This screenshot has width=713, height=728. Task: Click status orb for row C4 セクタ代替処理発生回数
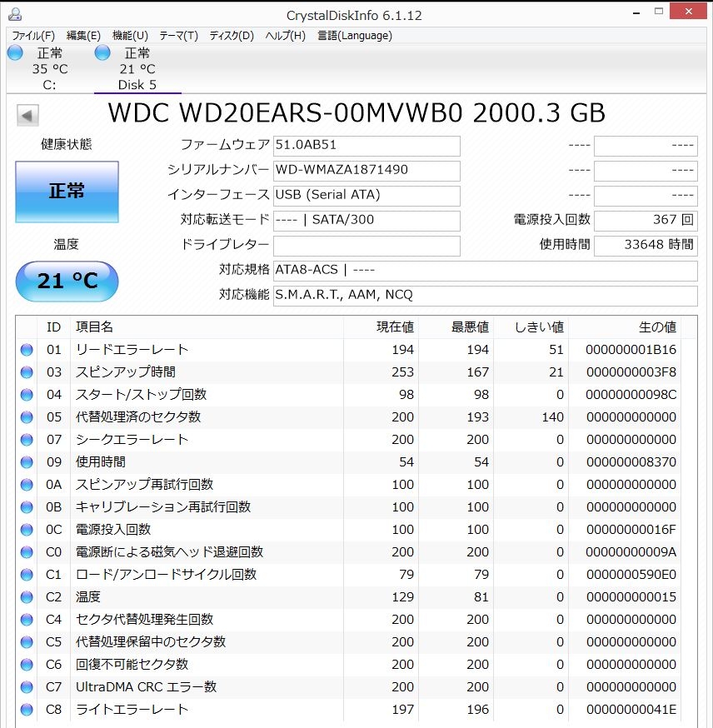[27, 620]
